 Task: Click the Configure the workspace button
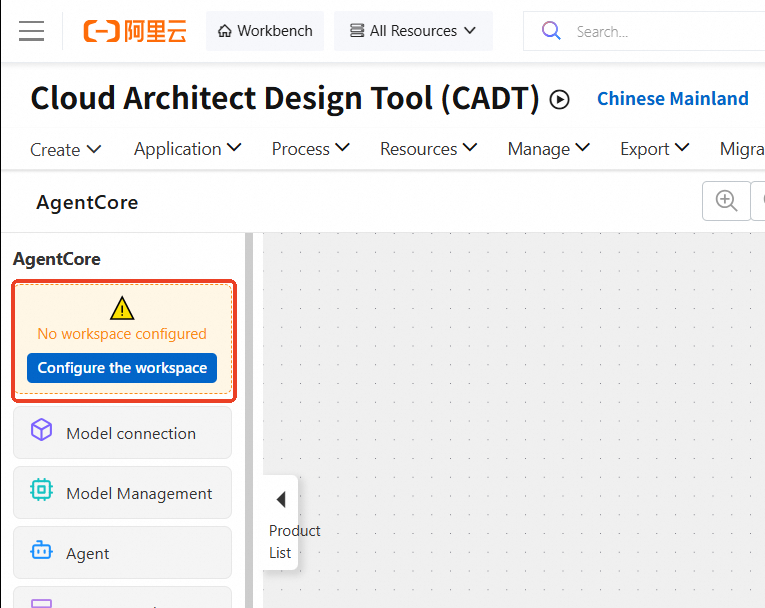pyautogui.click(x=122, y=368)
